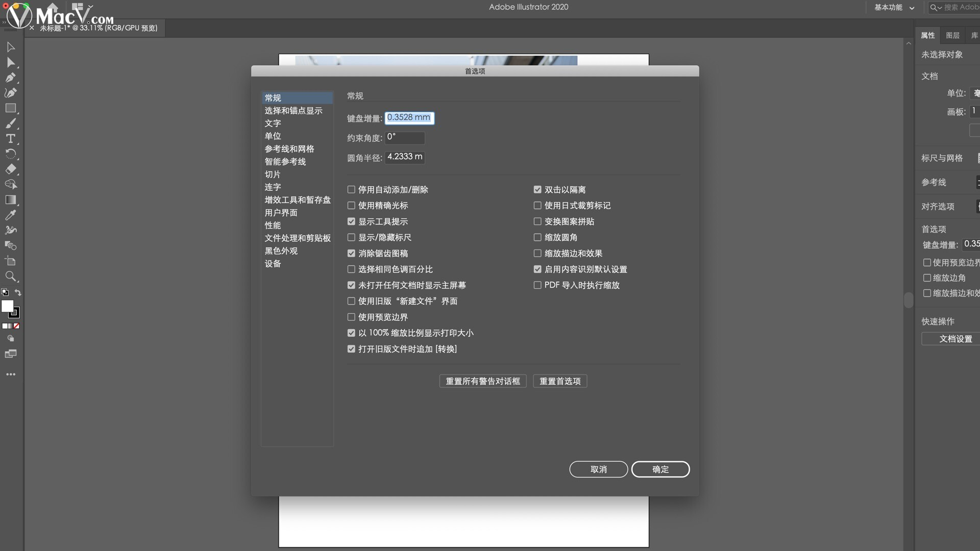
Task: Open the drawing mode icon
Action: pyautogui.click(x=11, y=338)
